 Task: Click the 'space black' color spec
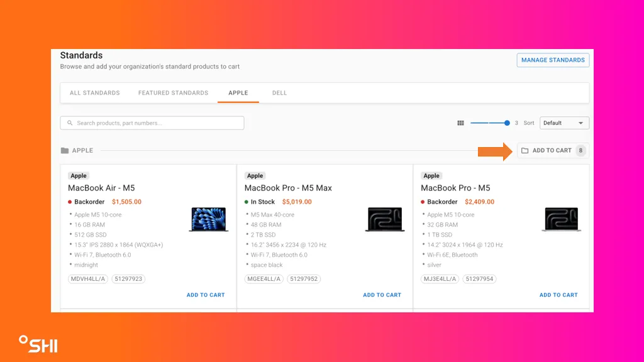point(267,265)
